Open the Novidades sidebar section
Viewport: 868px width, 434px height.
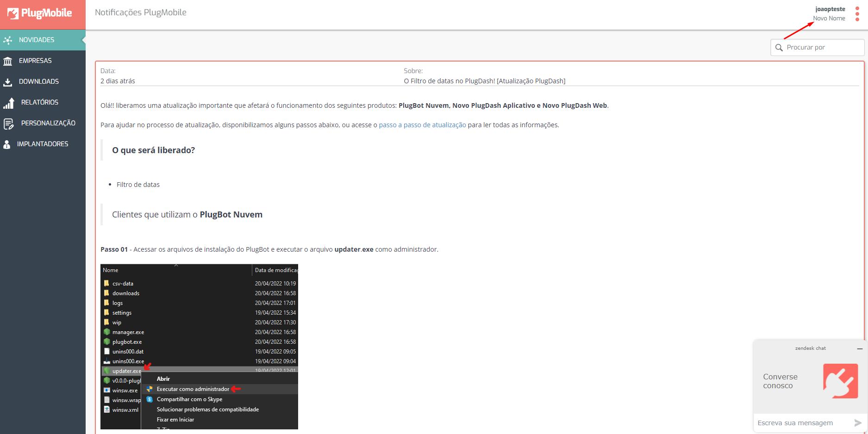pos(43,40)
